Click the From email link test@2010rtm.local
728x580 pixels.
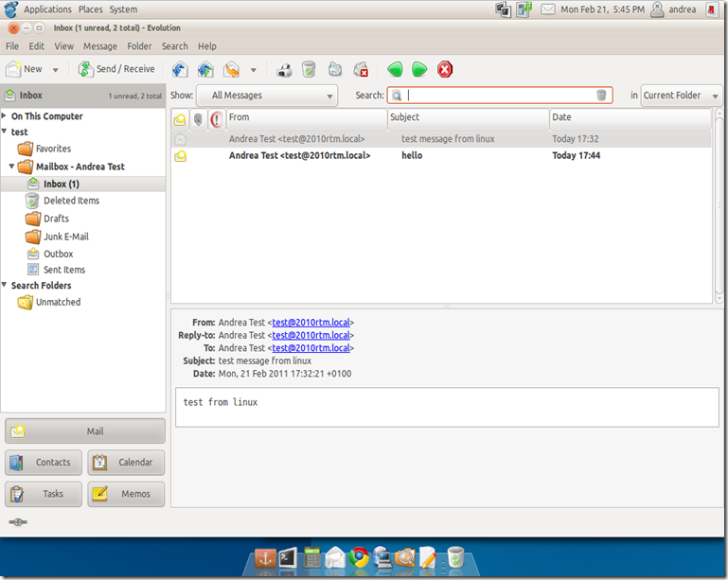(x=311, y=323)
